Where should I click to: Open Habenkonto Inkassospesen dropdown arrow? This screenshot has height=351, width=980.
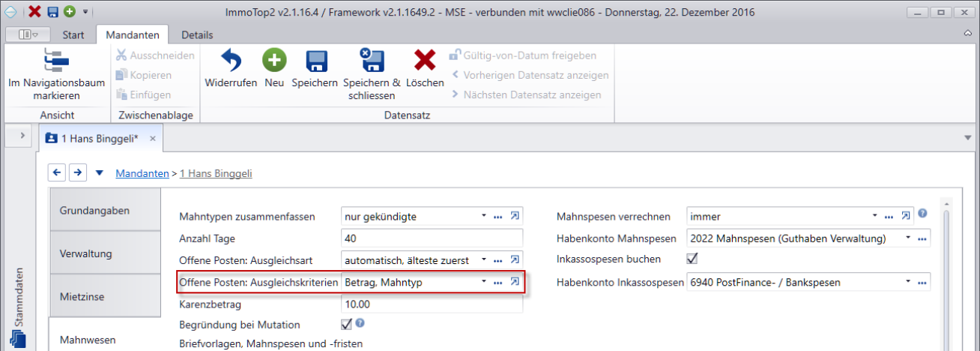click(910, 282)
